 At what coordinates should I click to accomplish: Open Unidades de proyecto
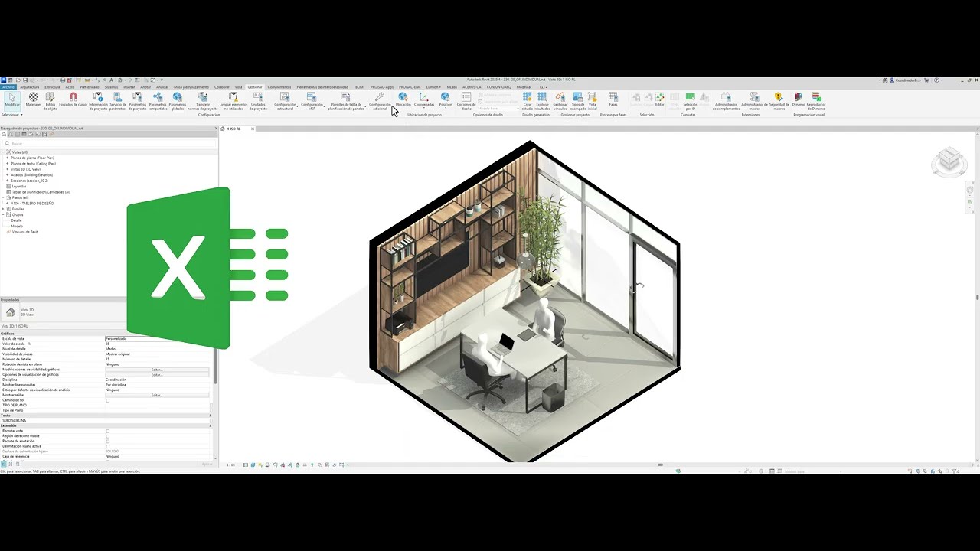tap(258, 101)
